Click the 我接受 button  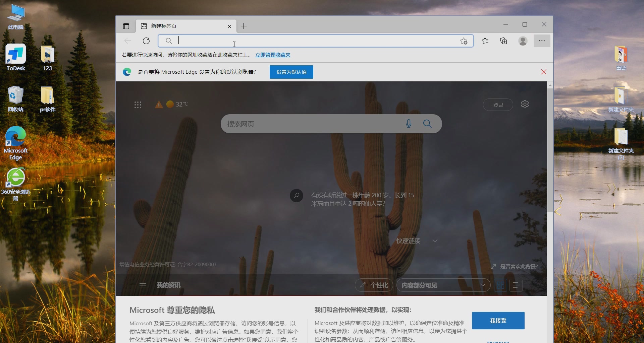[x=498, y=321]
